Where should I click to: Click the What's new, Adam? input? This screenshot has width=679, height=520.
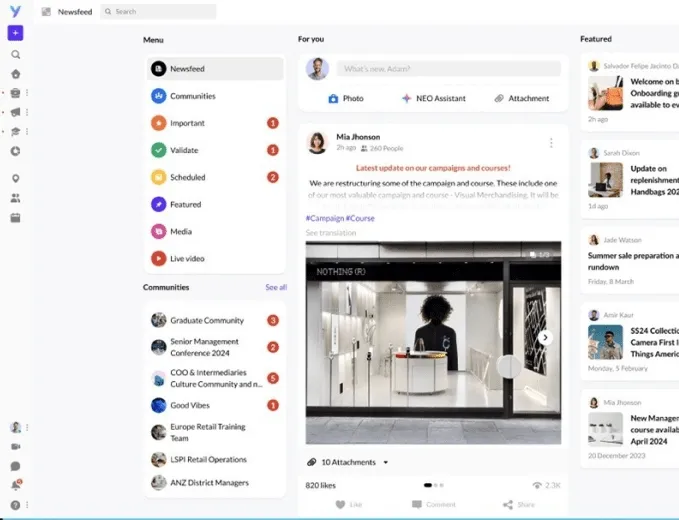(x=449, y=68)
